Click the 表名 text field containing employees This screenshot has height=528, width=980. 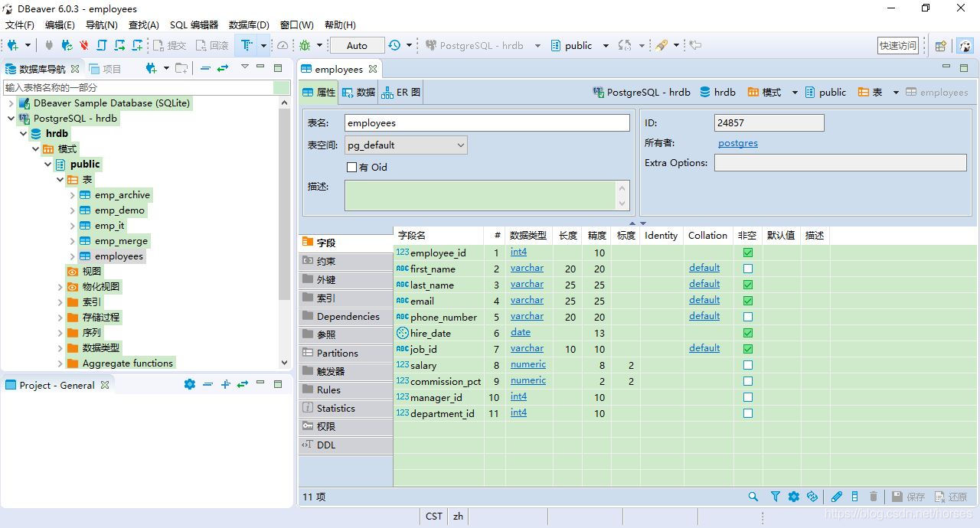(x=486, y=122)
